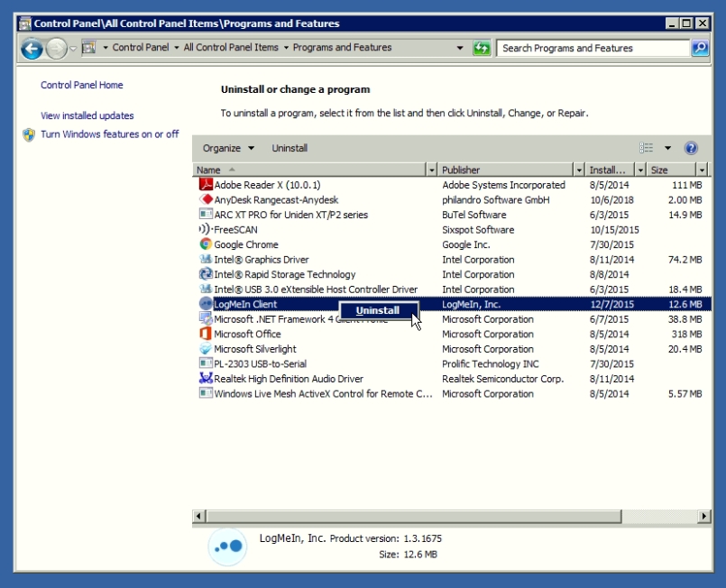Click Uninstall in the toolbar
726x588 pixels.
tap(289, 148)
